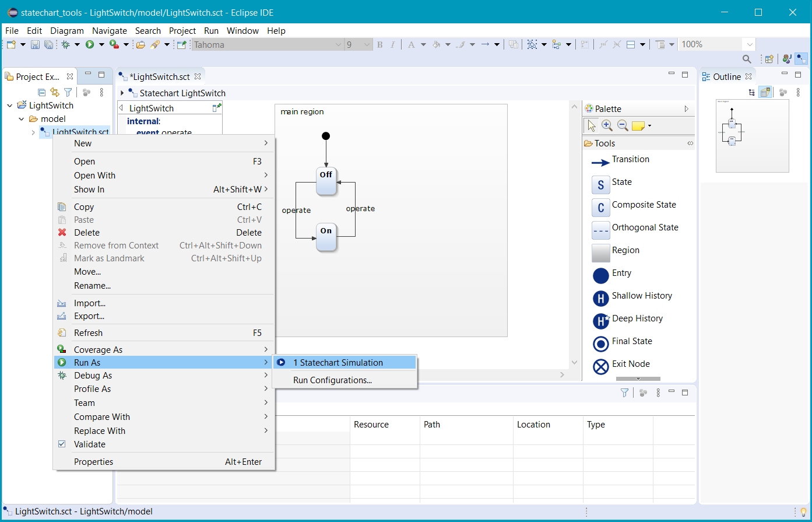Select the Shallow History palette tool
The height and width of the screenshot is (522, 812).
(632, 297)
